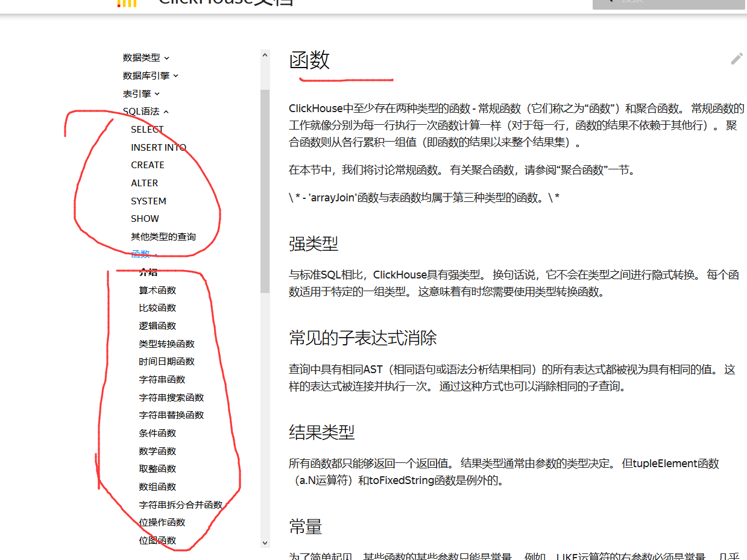Screen dimensions: 747x560
Task: Select the 数组函数 entry
Action: (157, 487)
